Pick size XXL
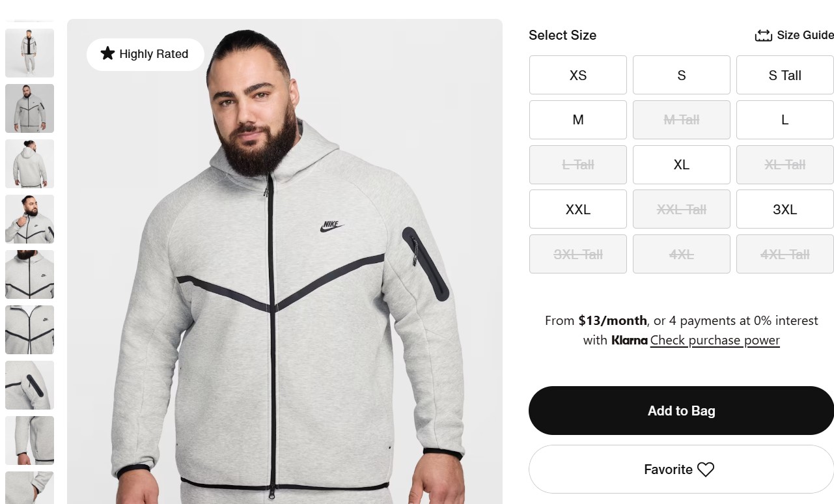The height and width of the screenshot is (504, 834). [577, 209]
